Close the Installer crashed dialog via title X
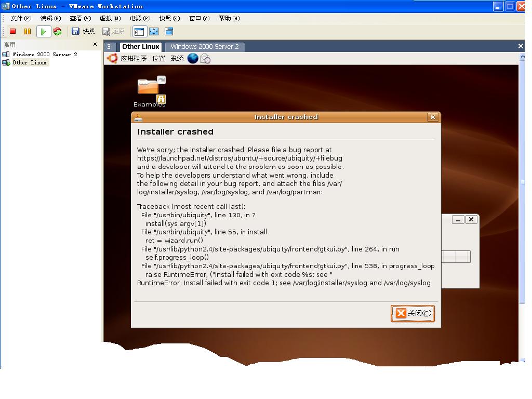Screen dimensions: 532x399 [x=433, y=117]
